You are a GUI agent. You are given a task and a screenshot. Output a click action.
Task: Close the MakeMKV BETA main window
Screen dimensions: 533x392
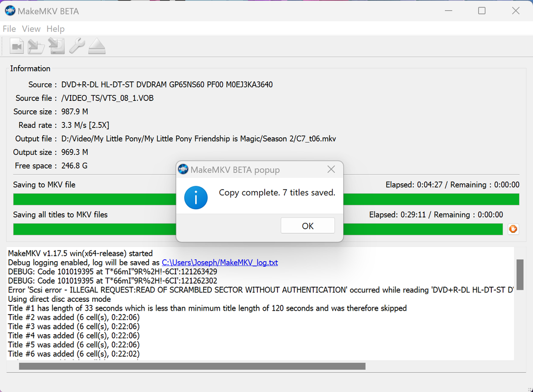516,11
